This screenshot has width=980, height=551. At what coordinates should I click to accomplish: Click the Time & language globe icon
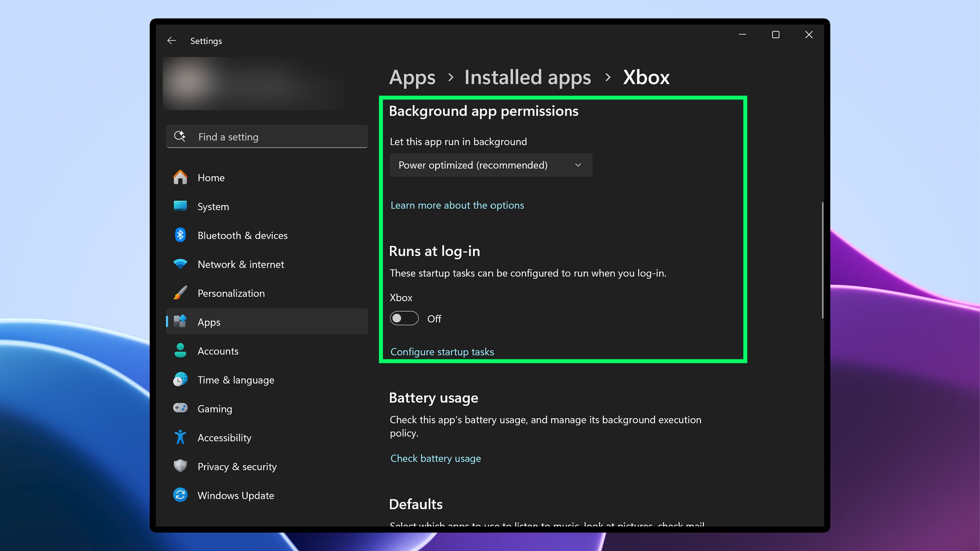point(180,380)
